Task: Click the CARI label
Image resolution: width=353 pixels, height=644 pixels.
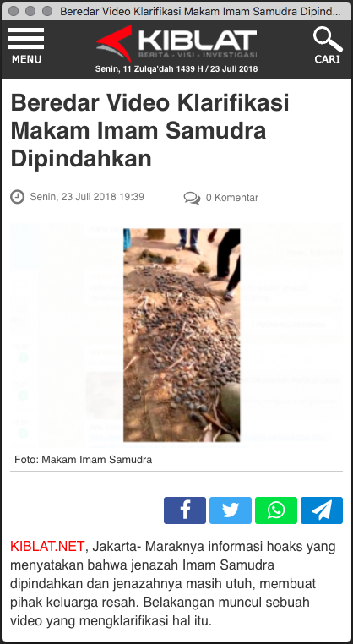Action: [328, 59]
